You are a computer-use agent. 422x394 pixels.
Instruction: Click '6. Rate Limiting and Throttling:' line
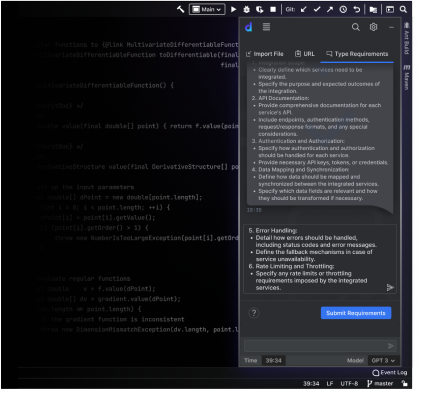coord(291,266)
